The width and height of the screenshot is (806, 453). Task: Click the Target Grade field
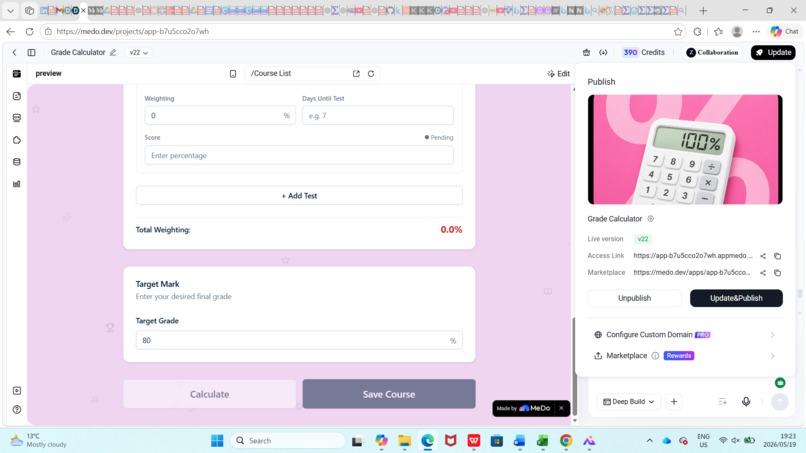[299, 340]
